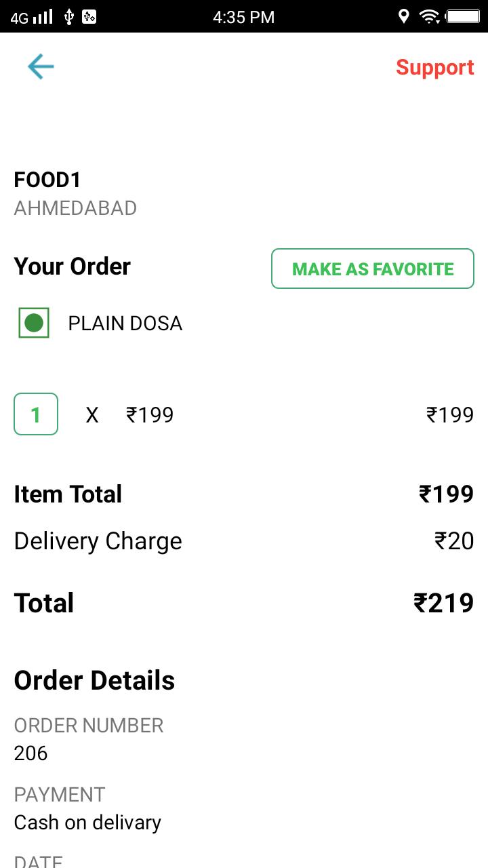Select the PLAIN DOSA item name
The width and height of the screenshot is (488, 868).
point(125,323)
